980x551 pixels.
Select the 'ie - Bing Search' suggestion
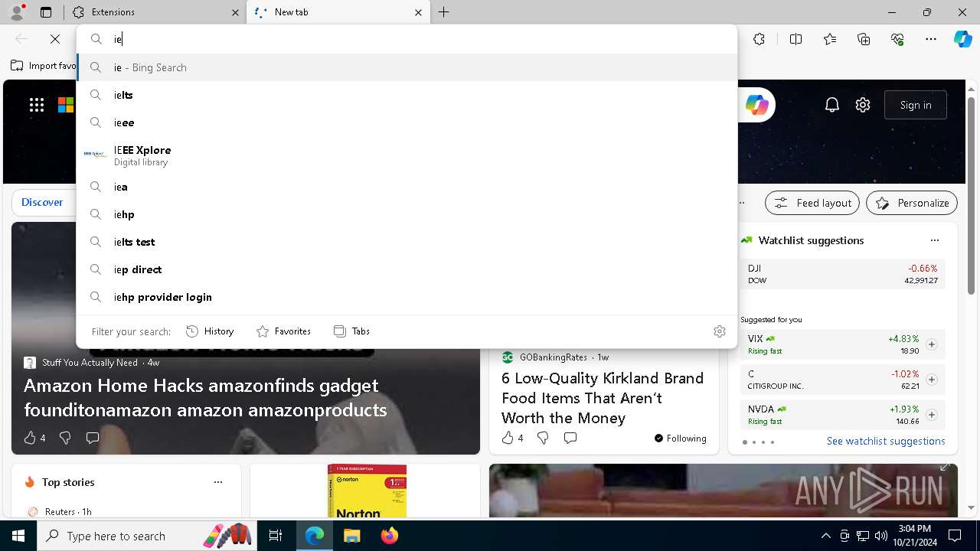407,67
